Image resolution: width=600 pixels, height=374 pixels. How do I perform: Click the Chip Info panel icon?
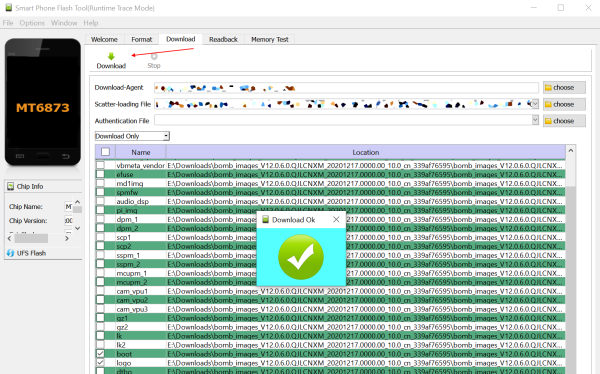[10, 186]
